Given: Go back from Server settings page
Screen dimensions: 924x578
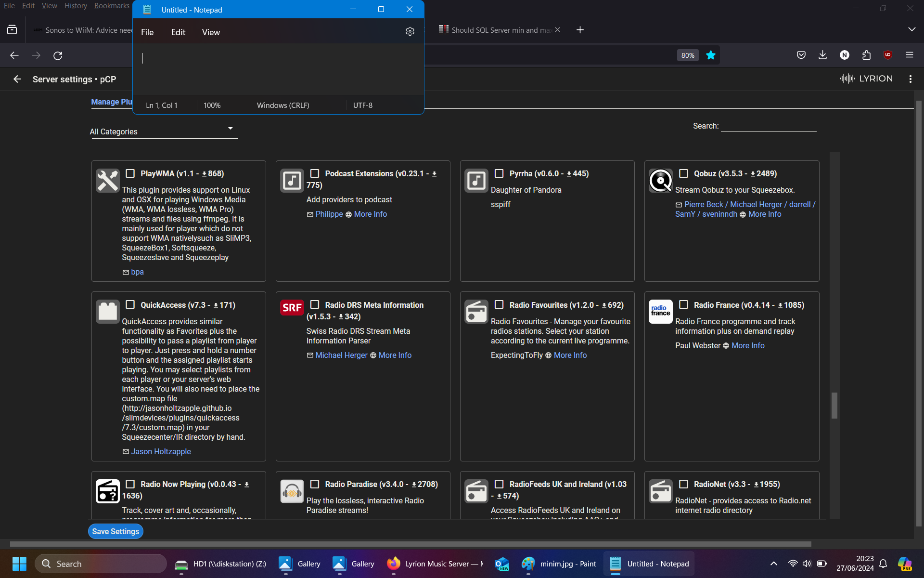Looking at the screenshot, I should click(x=17, y=79).
